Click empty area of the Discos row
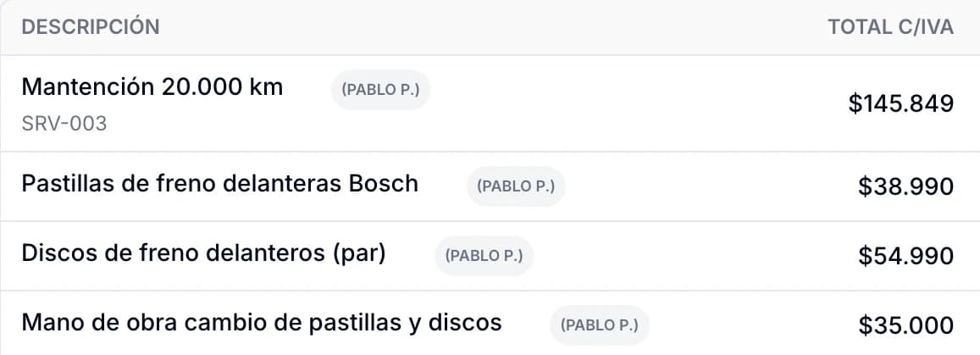The image size is (980, 355). coord(688,256)
